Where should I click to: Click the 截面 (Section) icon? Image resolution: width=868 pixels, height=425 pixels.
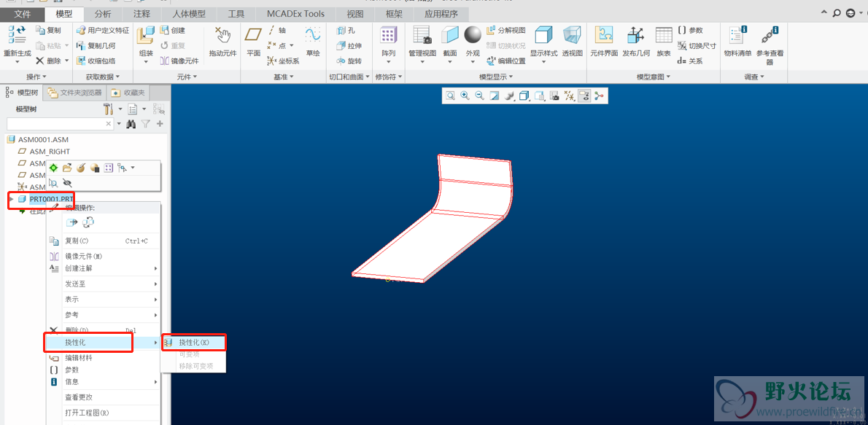tap(449, 36)
